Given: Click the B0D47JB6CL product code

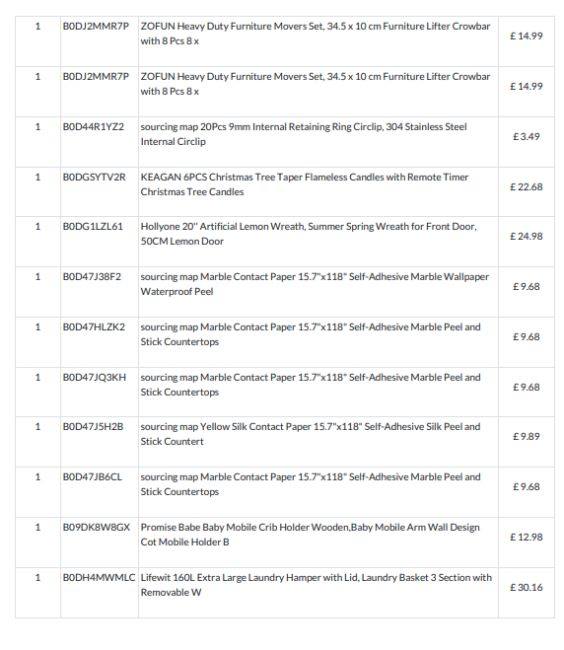Looking at the screenshot, I should (92, 477).
